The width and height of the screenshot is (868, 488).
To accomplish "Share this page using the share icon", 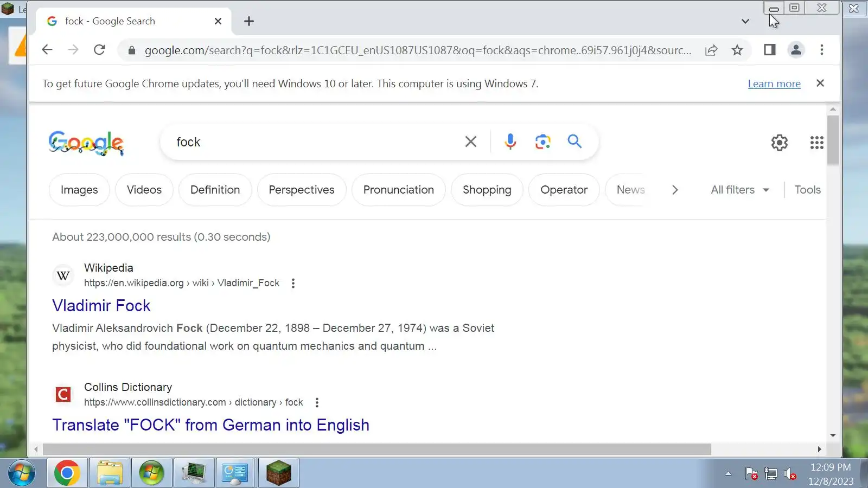I will pos(711,50).
